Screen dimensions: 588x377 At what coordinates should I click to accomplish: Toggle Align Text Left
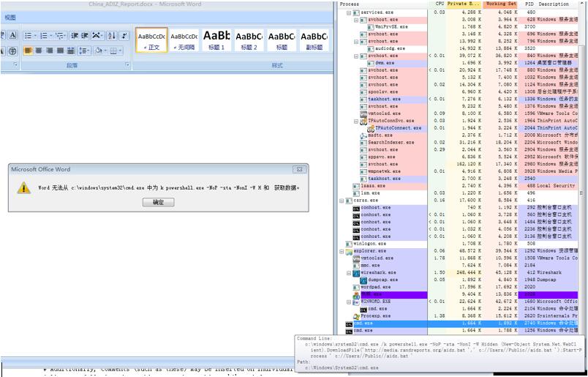28,51
